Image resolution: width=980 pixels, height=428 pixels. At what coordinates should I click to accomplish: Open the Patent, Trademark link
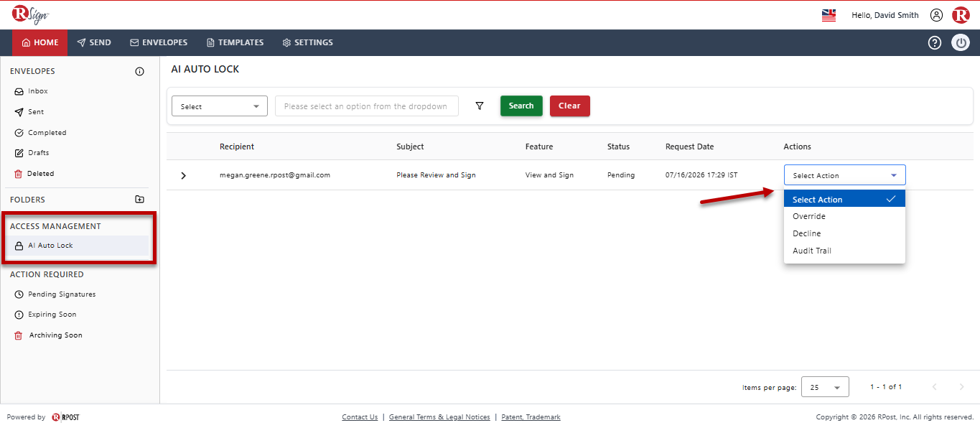tap(531, 417)
